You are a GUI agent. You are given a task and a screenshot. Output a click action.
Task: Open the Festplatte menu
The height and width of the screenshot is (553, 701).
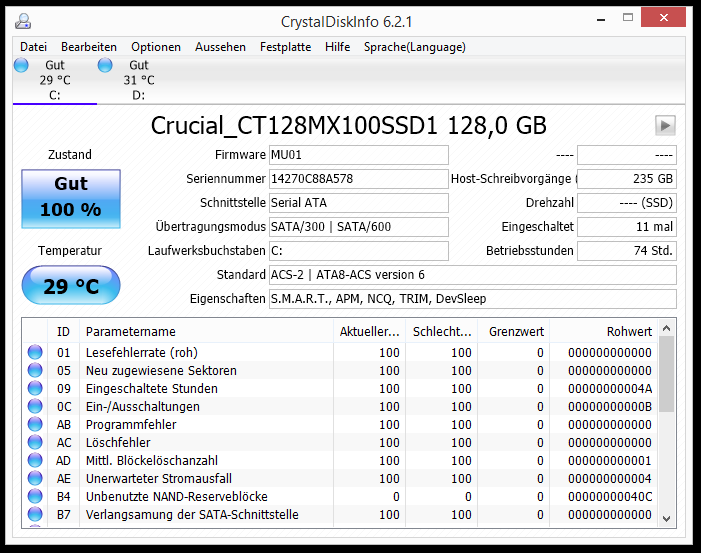click(x=286, y=47)
